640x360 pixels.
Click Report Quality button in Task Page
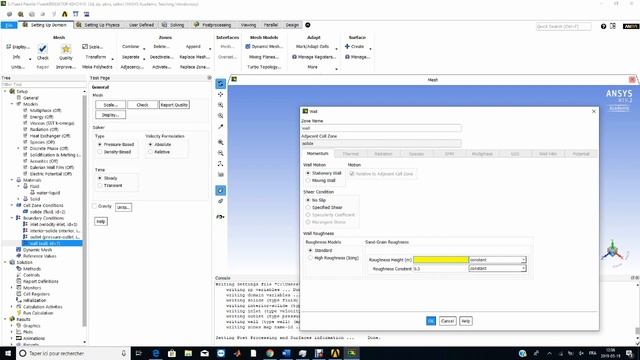[x=174, y=105]
